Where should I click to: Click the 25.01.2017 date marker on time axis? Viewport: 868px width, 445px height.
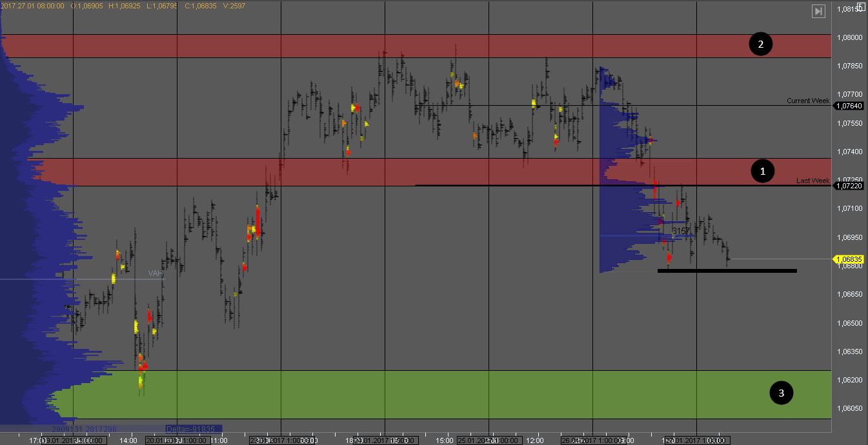pos(487,440)
